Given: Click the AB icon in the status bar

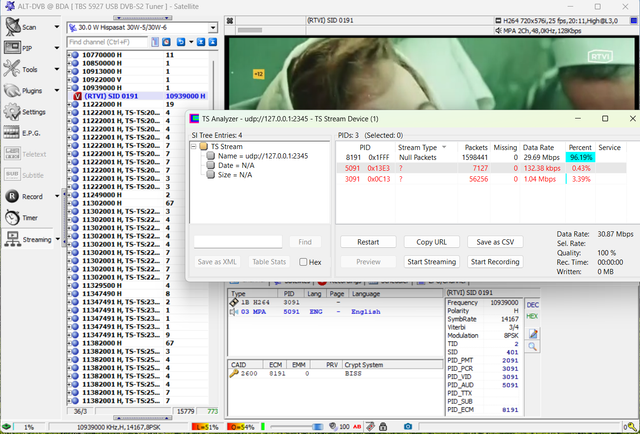Looking at the screenshot, I should point(357,427).
